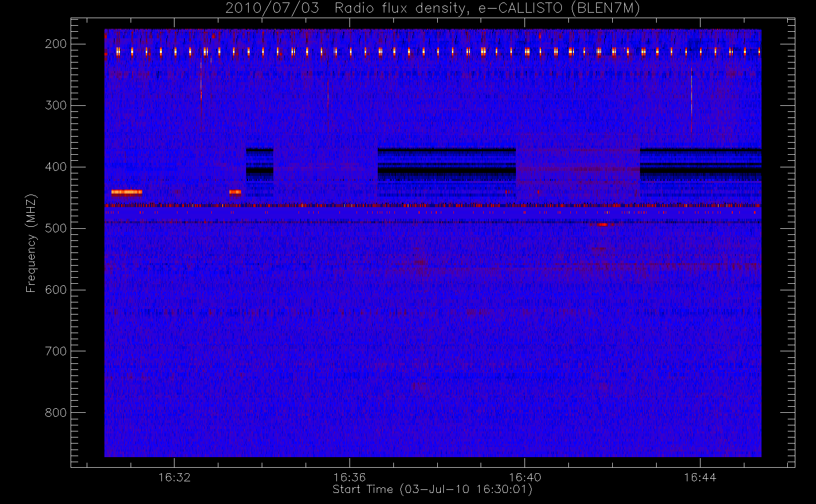Image resolution: width=816 pixels, height=504 pixels.
Task: Click the "Frequency (MHz)" axis label
Action: point(31,243)
